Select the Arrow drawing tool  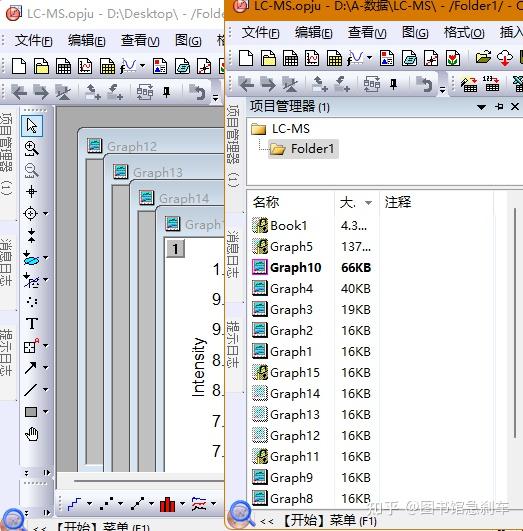point(31,368)
